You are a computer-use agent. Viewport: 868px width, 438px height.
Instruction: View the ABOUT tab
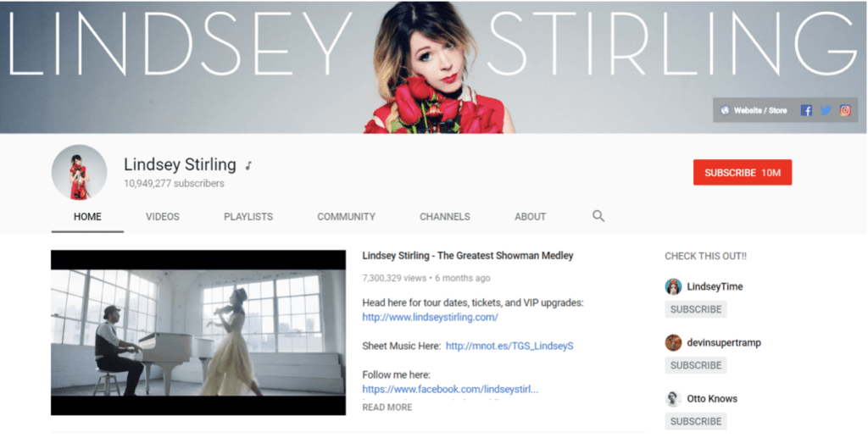point(531,217)
